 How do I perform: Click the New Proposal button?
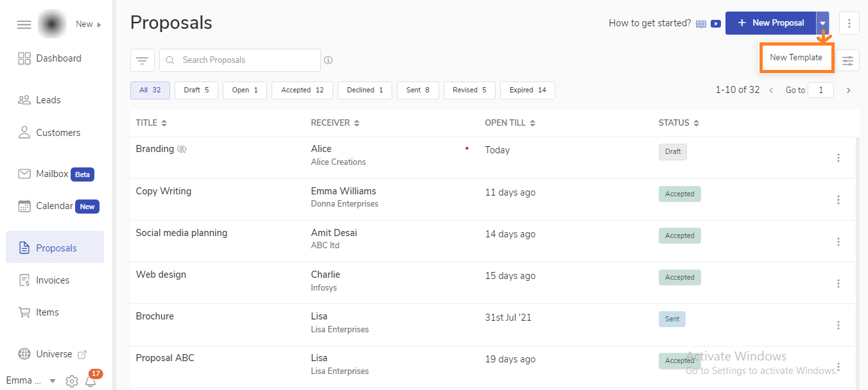(770, 23)
